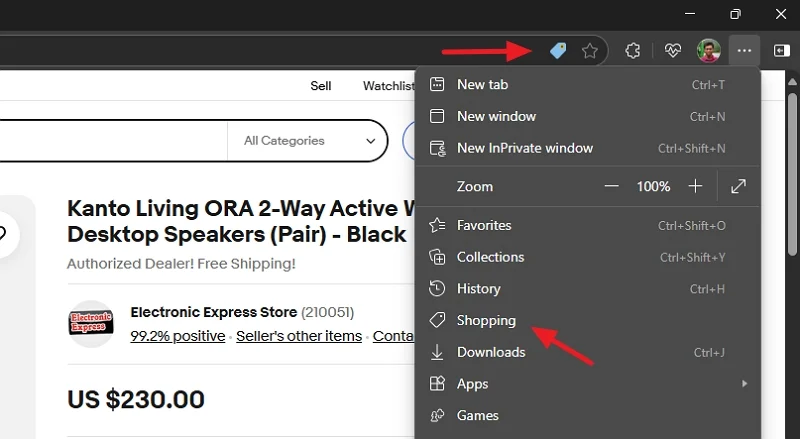
Task: Click the eBay search input field
Action: click(112, 141)
